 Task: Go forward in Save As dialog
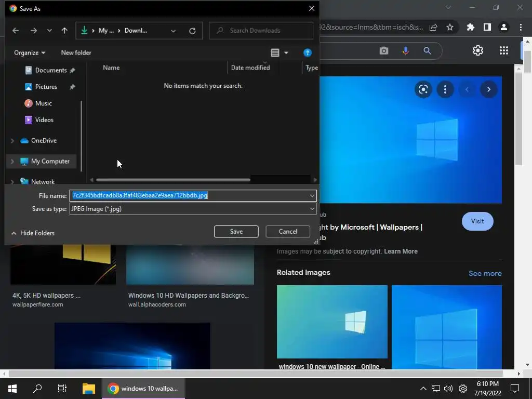click(x=34, y=31)
